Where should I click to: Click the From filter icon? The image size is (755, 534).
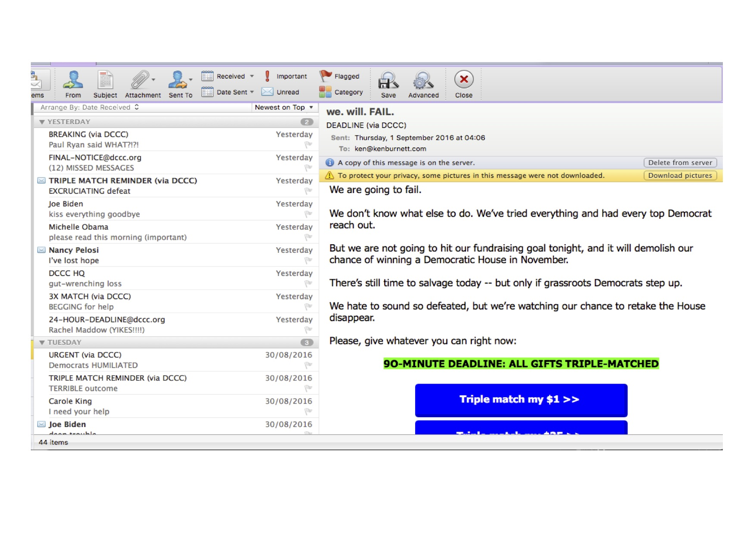tap(73, 80)
